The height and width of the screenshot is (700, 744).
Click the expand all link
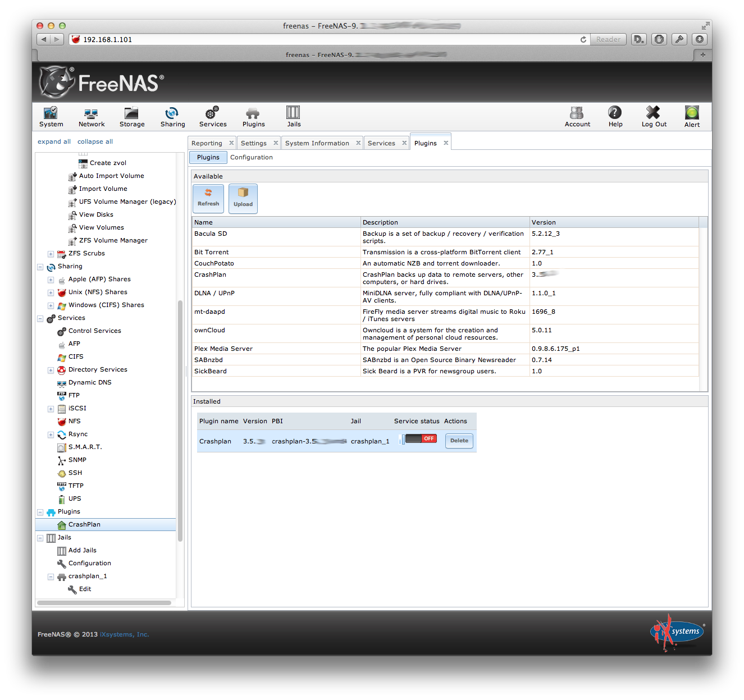(54, 141)
